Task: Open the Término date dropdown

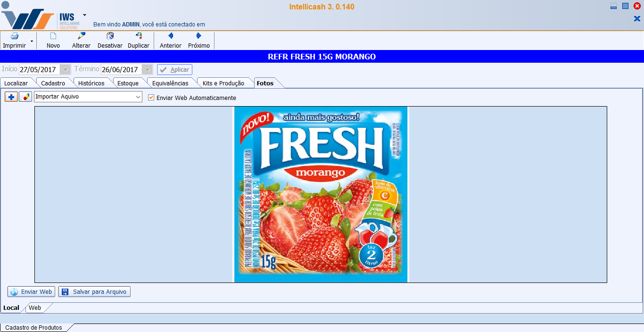Action: (148, 69)
